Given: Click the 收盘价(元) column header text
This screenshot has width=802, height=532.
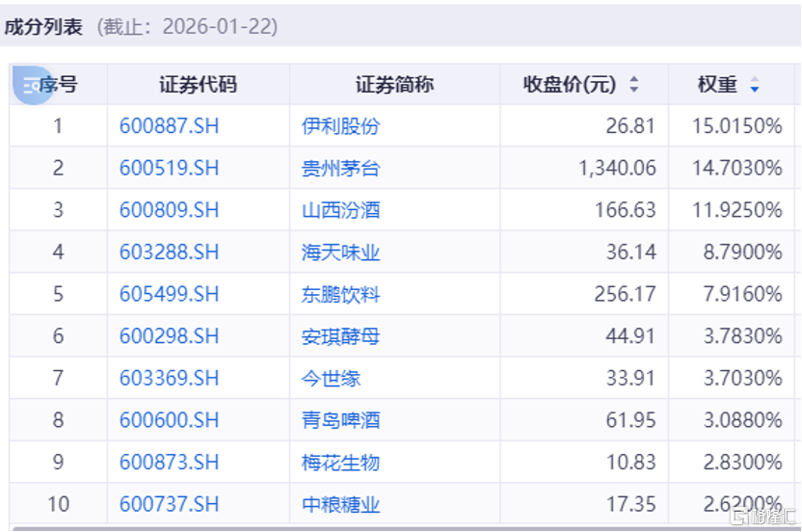Looking at the screenshot, I should [x=570, y=85].
